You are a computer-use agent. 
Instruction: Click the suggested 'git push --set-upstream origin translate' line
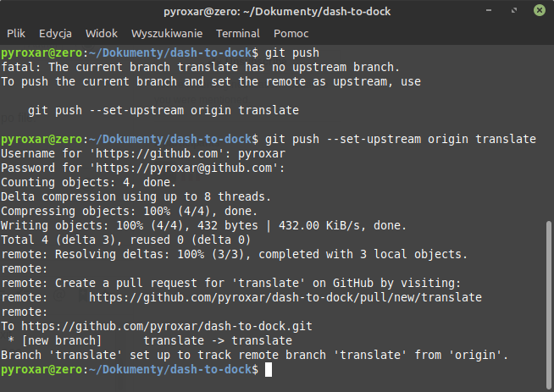163,111
